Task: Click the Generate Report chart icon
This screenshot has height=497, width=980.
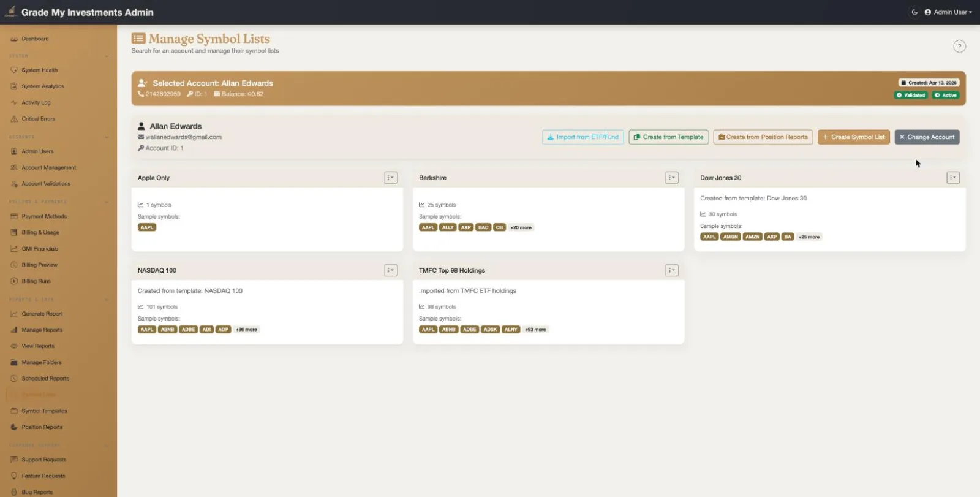Action: 14,314
